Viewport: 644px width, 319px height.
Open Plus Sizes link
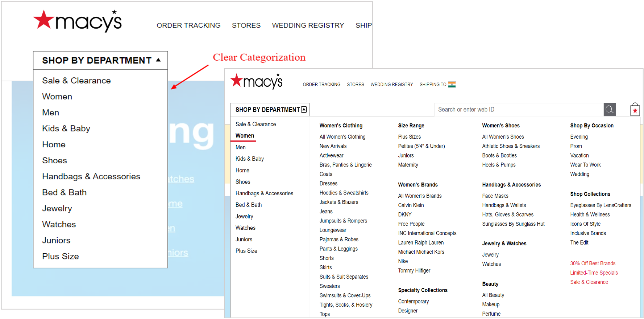click(x=410, y=137)
